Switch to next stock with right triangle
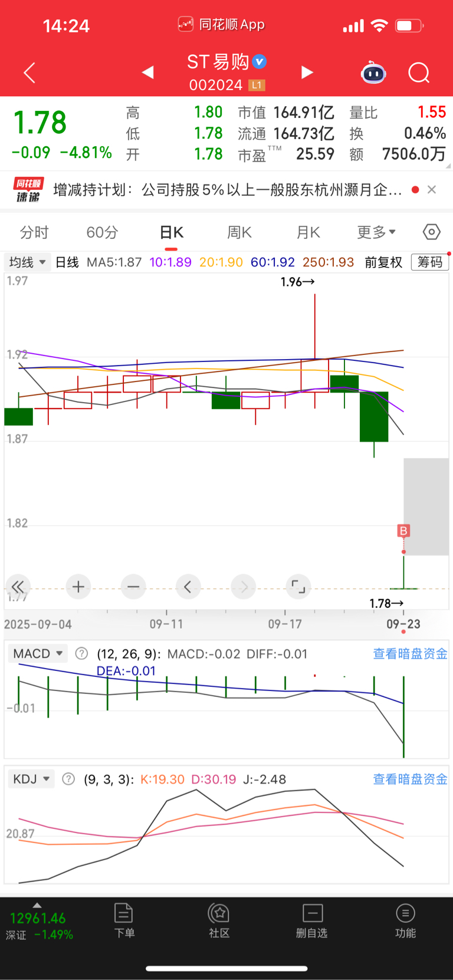 pyautogui.click(x=307, y=72)
